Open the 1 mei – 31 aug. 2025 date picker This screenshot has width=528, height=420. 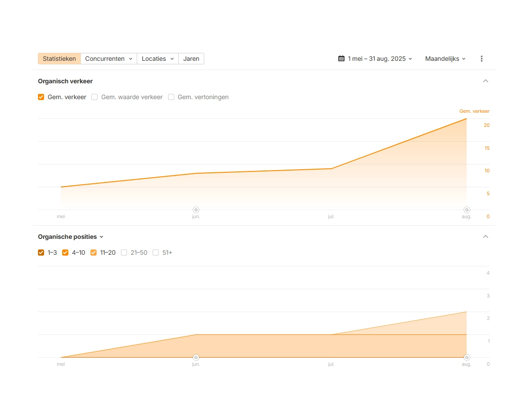pos(377,59)
